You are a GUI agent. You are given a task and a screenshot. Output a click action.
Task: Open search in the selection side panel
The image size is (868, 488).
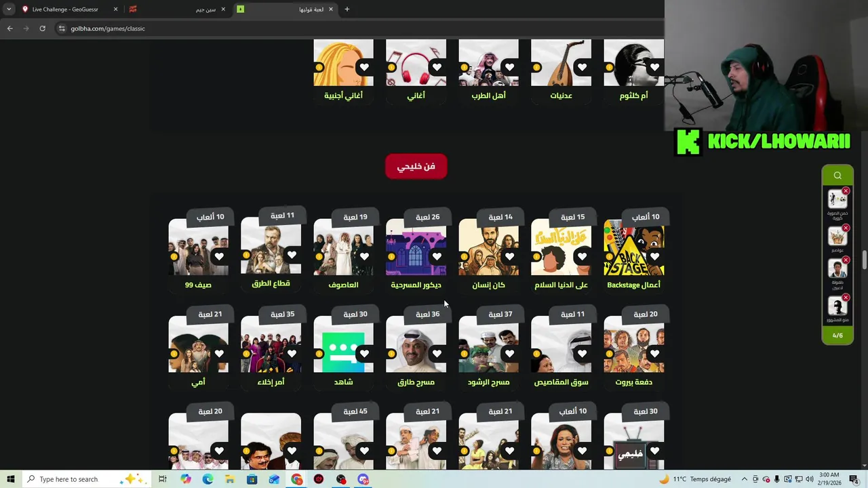(837, 176)
